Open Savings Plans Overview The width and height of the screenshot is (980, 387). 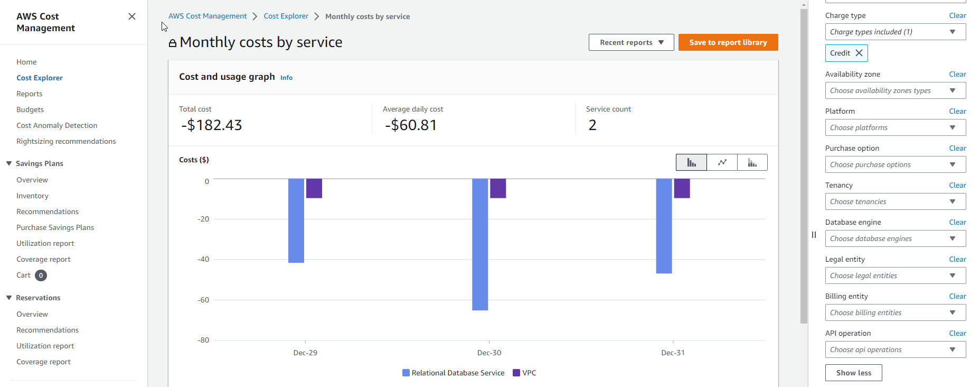[x=32, y=180]
